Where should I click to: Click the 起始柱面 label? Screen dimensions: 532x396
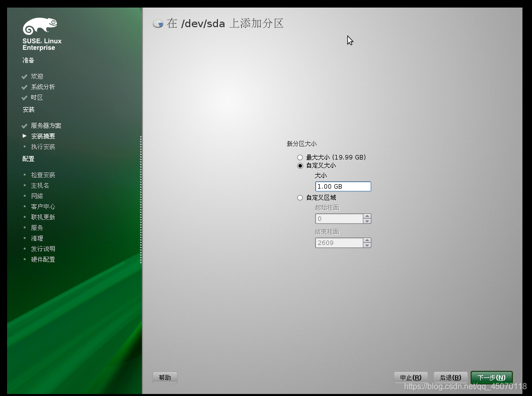pos(327,208)
